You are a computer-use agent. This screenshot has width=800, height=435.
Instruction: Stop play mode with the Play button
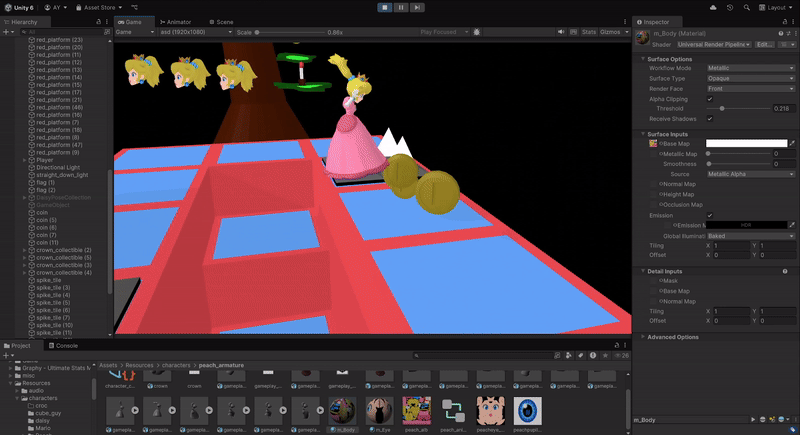tap(385, 8)
